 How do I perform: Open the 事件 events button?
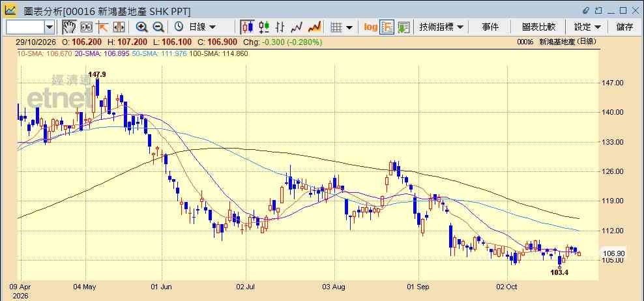point(490,27)
